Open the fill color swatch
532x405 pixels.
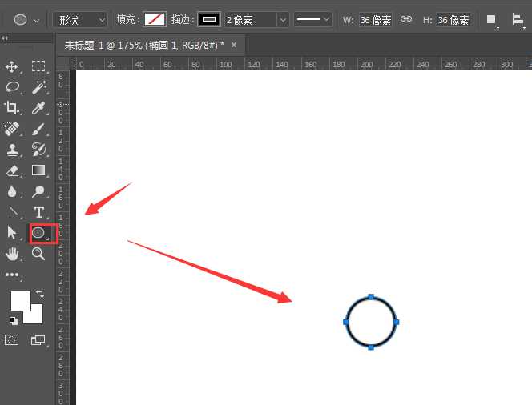coord(154,19)
